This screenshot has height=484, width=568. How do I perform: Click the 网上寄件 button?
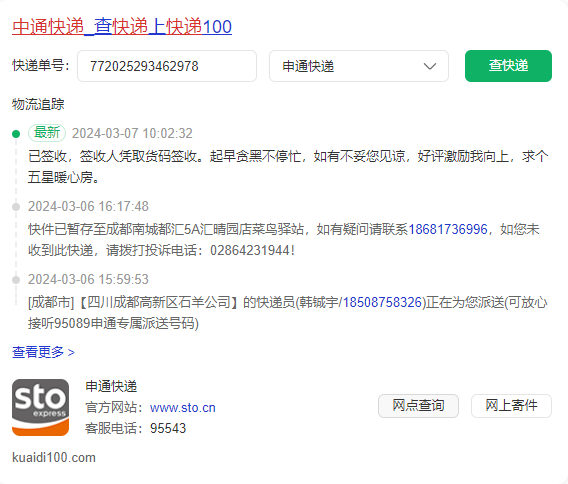point(511,406)
